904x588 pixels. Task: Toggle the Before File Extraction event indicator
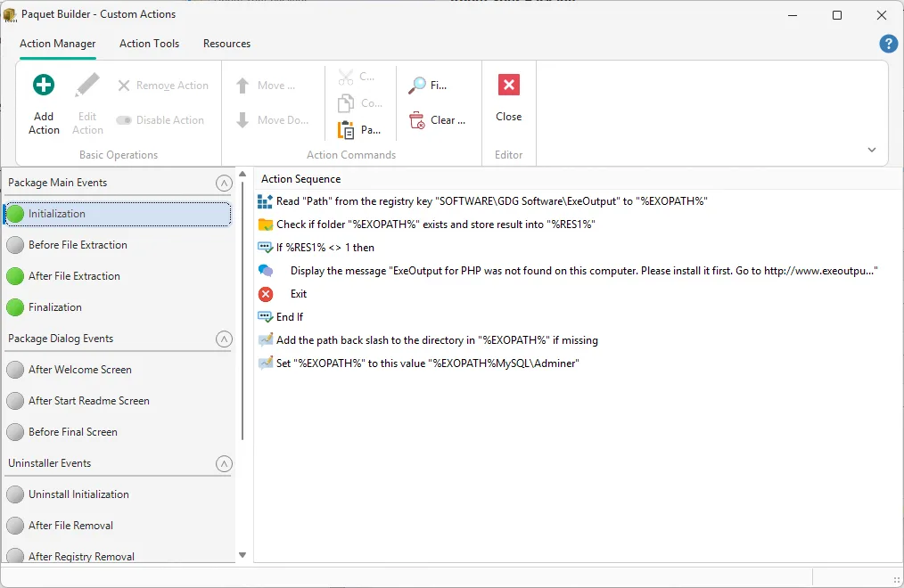tap(15, 245)
